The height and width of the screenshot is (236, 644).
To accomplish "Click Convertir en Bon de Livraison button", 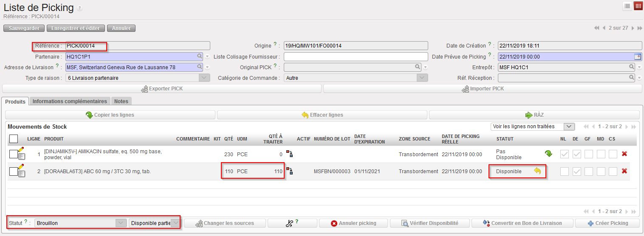I will pyautogui.click(x=522, y=223).
